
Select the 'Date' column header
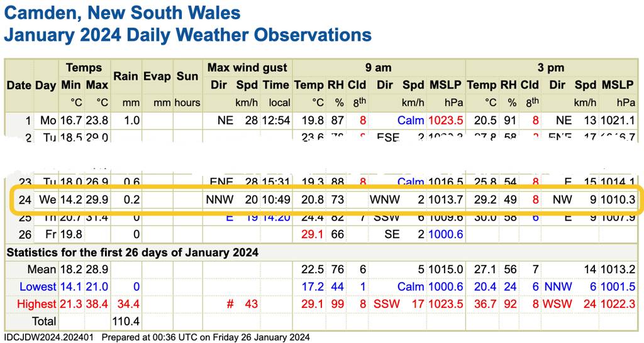pyautogui.click(x=19, y=85)
